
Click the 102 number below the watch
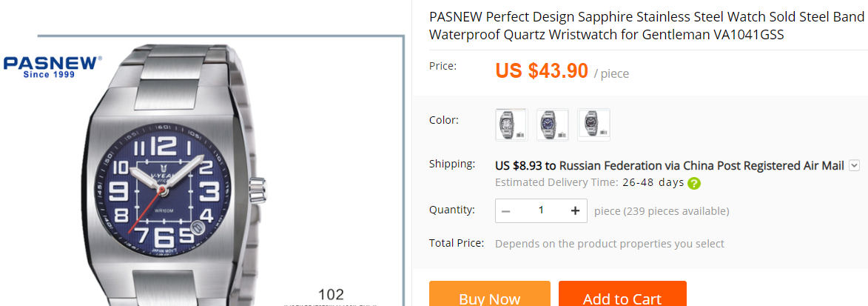pyautogui.click(x=331, y=295)
